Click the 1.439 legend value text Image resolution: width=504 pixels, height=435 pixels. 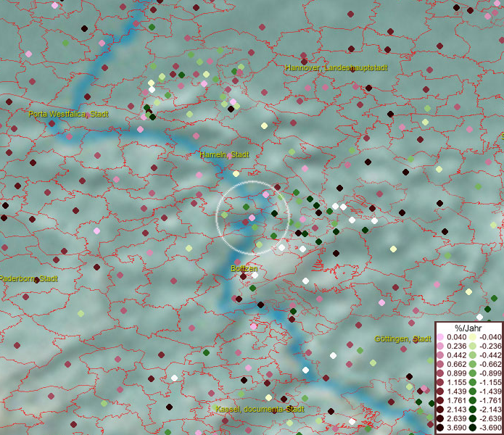456,391
